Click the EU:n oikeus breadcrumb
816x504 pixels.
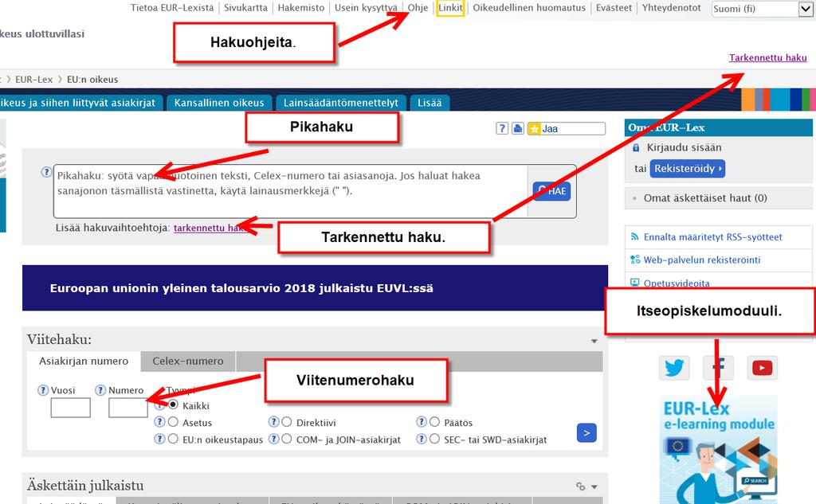92,80
